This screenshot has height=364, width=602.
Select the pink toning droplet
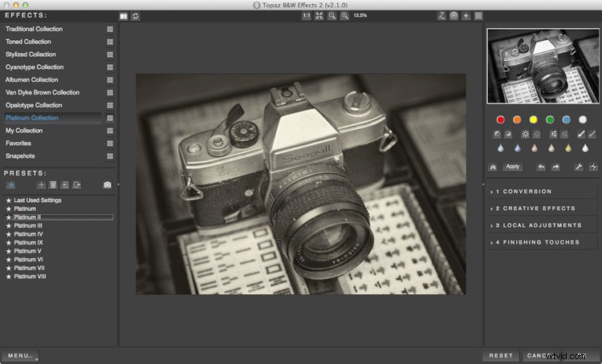[535, 148]
